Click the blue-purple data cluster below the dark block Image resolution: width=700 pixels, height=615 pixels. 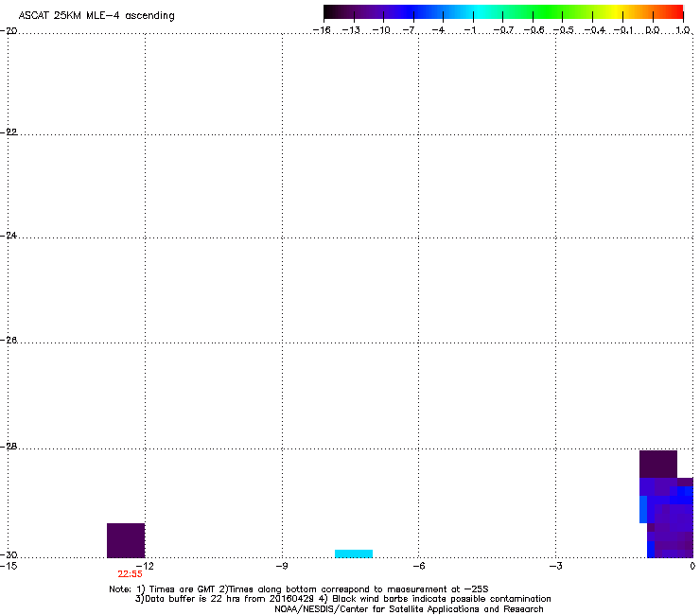pos(666,518)
